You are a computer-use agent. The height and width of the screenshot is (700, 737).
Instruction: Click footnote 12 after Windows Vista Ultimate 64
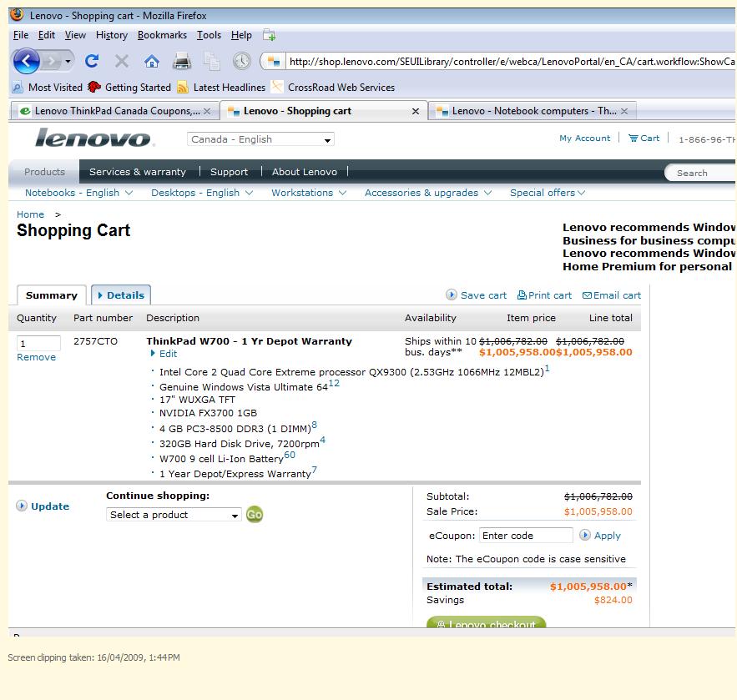(x=334, y=383)
